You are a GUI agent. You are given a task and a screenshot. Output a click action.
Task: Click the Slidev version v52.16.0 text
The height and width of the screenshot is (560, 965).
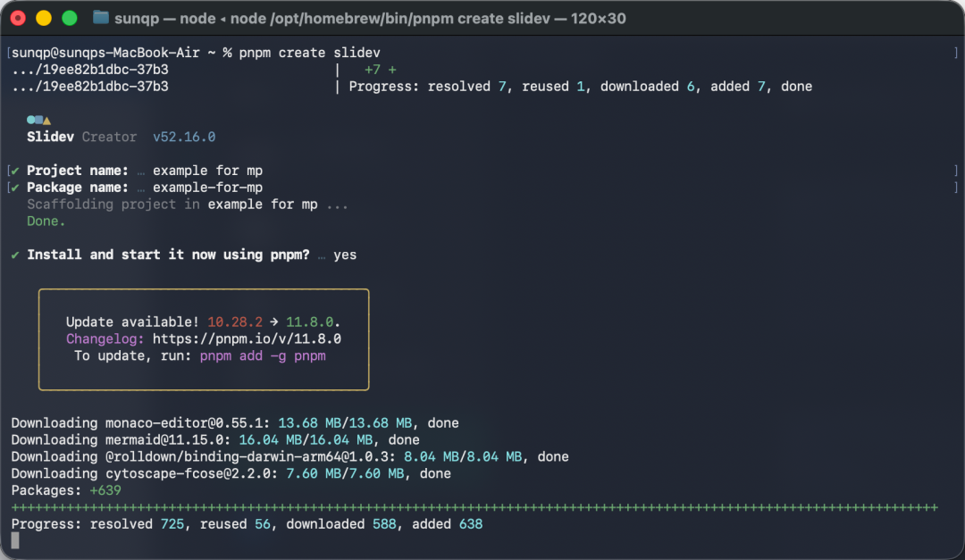[x=184, y=137]
